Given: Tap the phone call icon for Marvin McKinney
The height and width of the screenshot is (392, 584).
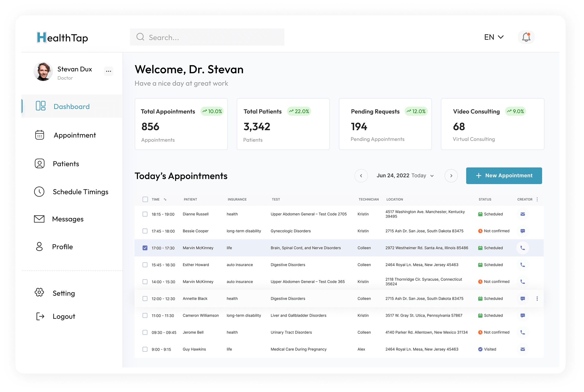Looking at the screenshot, I should pyautogui.click(x=523, y=248).
